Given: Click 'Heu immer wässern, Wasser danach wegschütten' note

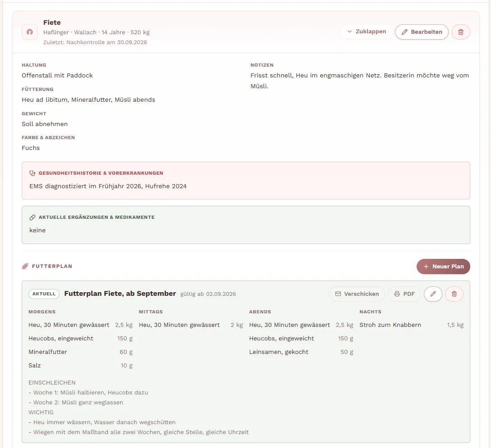Looking at the screenshot, I should [102, 422].
